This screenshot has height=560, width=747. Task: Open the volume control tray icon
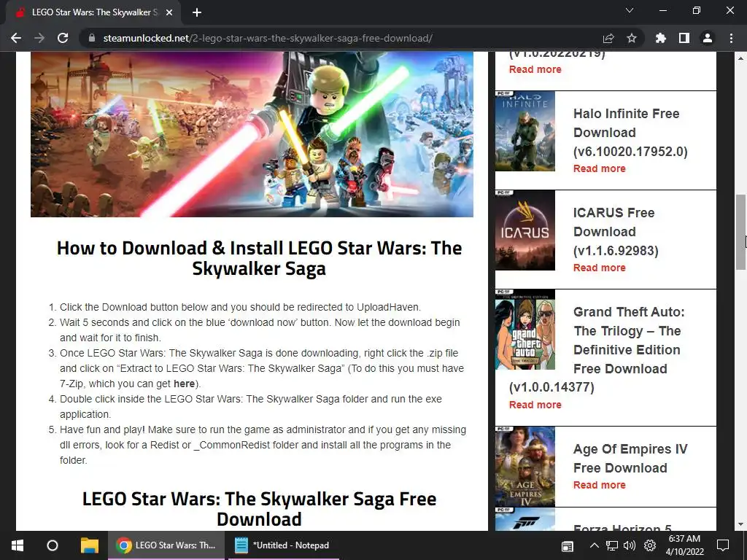pyautogui.click(x=630, y=545)
